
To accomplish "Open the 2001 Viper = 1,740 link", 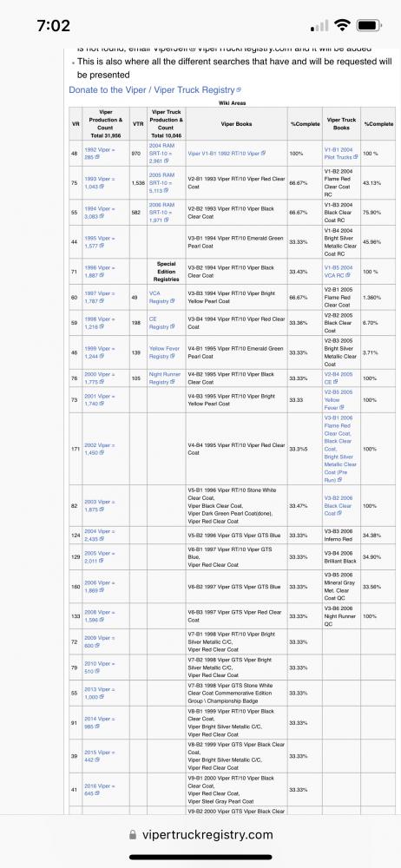I will click(x=99, y=399).
